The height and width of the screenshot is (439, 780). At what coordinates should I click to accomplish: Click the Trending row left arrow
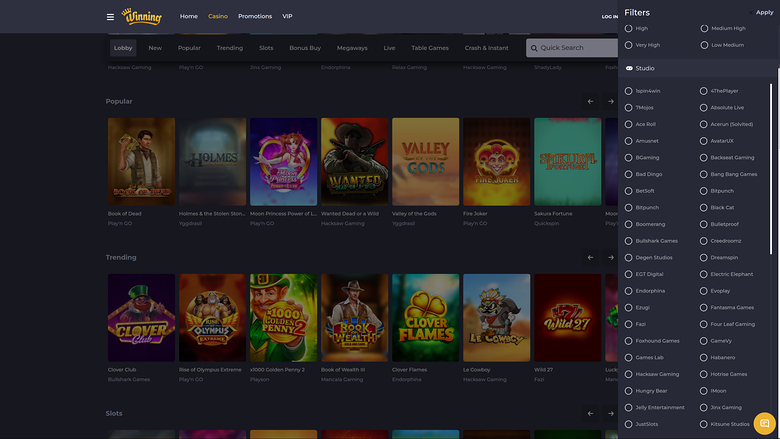[x=590, y=258]
